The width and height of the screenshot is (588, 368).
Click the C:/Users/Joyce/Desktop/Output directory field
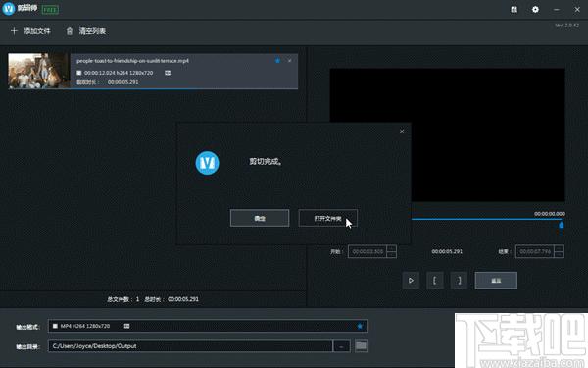[190, 345]
